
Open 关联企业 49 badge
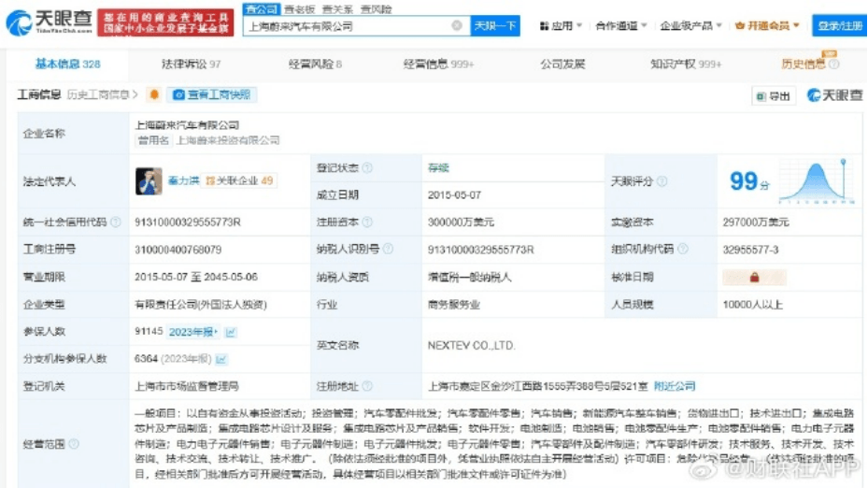coord(239,180)
